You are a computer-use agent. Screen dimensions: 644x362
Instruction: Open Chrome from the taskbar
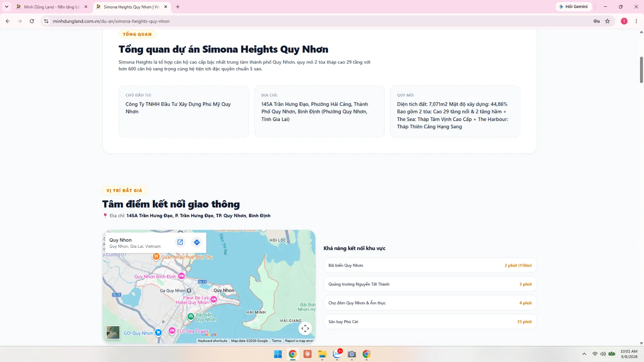pos(293,354)
